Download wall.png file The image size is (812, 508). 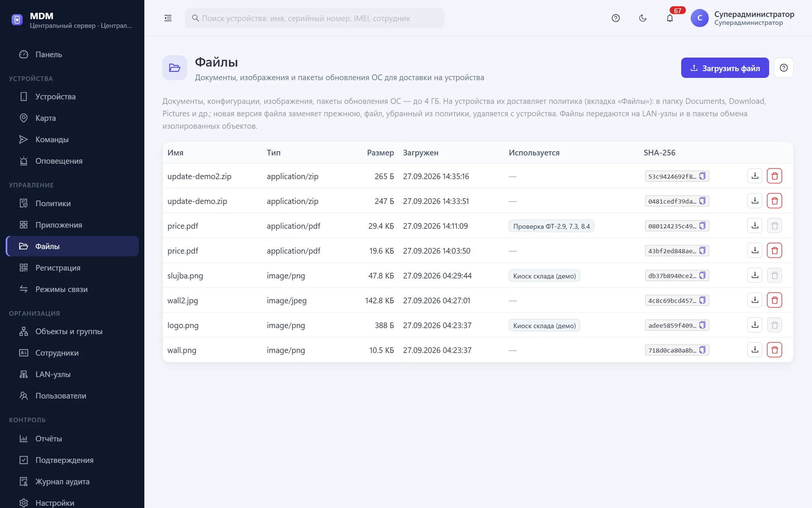point(754,350)
